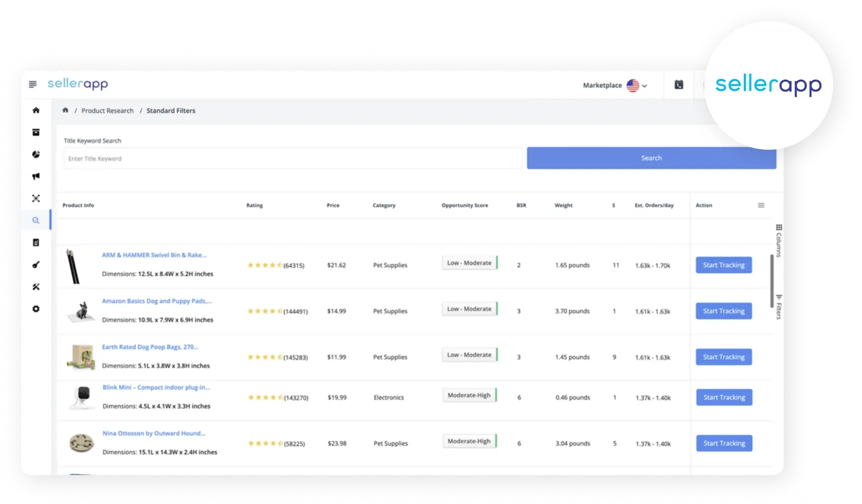Start Tracking the ARM & HAMMER Swivel Bin
The image size is (862, 504).
click(724, 265)
